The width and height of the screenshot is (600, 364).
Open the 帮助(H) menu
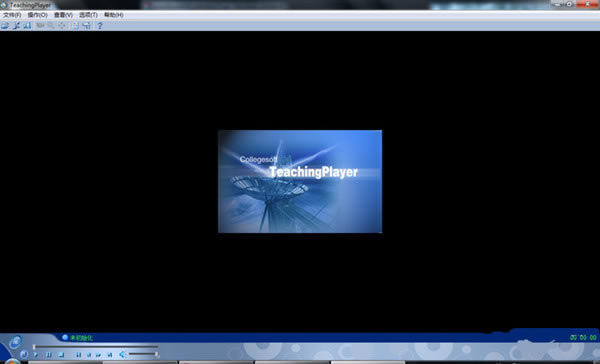114,15
